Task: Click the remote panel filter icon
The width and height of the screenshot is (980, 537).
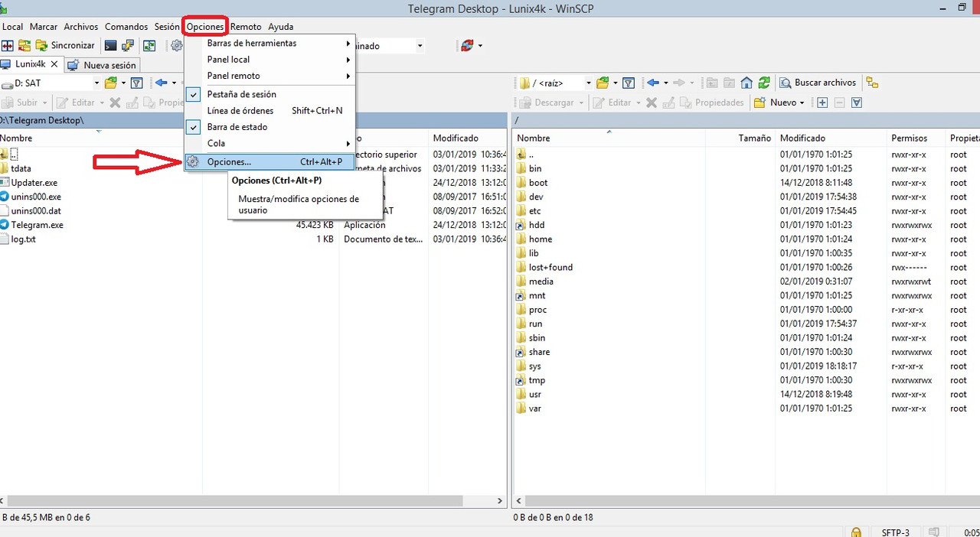Action: (629, 83)
